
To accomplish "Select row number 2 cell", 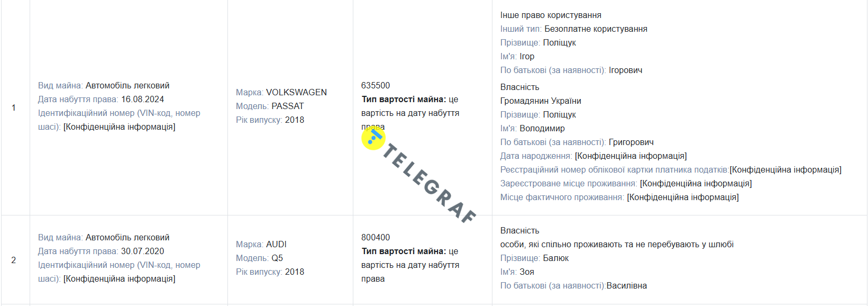I will [x=14, y=260].
